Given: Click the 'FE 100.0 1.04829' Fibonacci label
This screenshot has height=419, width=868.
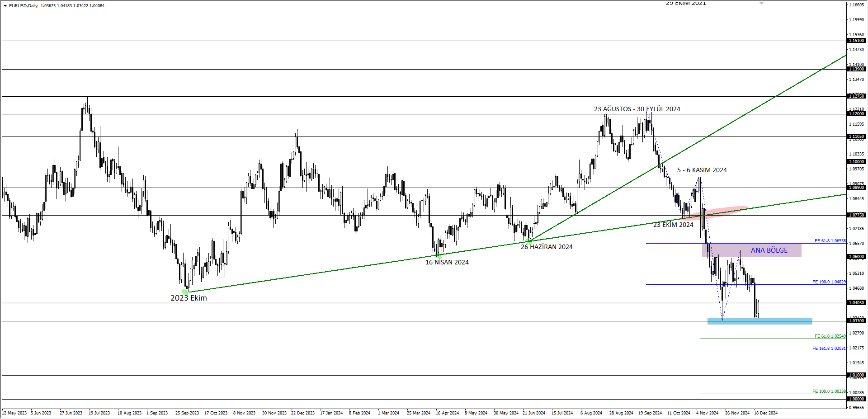Looking at the screenshot, I should pos(829,282).
